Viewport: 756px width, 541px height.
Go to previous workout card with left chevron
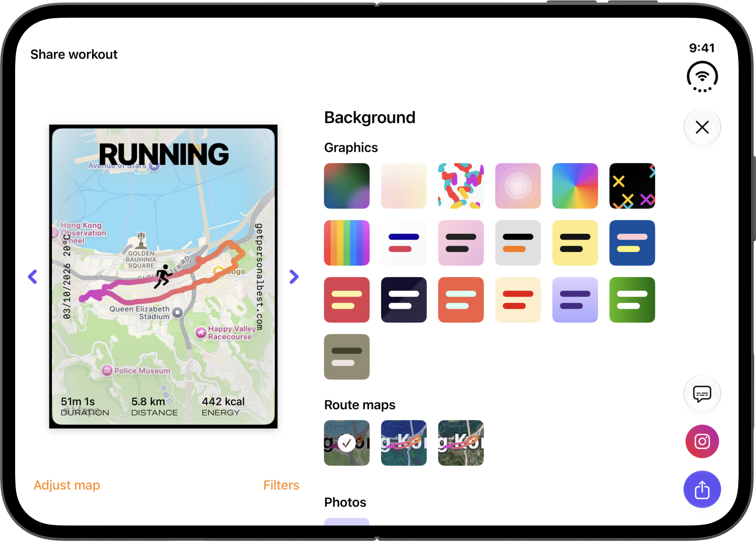coord(32,277)
